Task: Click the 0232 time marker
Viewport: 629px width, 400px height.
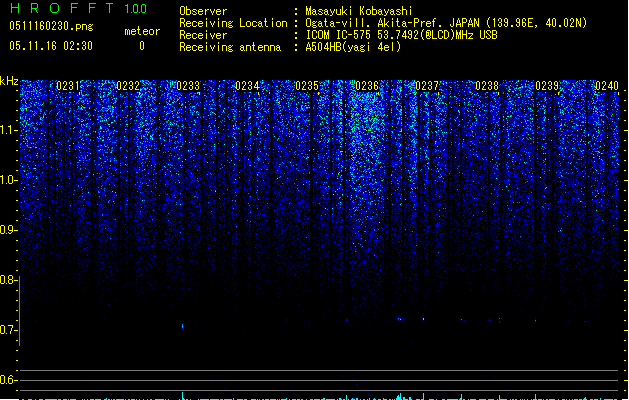Action: pos(128,86)
